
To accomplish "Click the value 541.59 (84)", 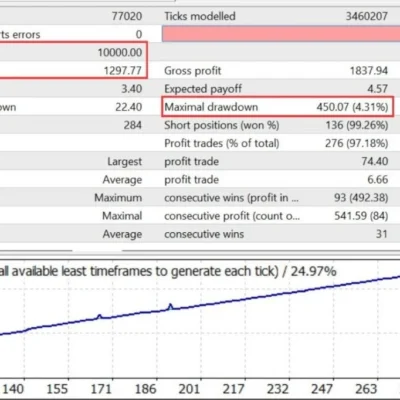I will click(361, 216).
